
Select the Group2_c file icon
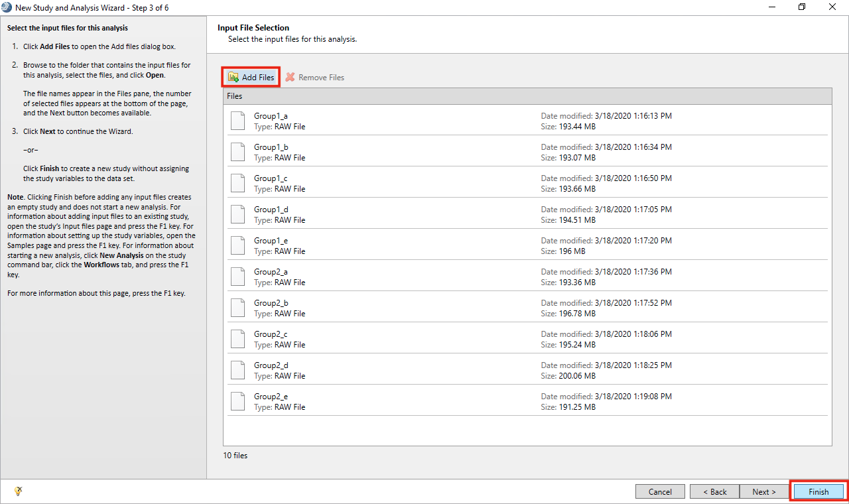click(x=237, y=339)
